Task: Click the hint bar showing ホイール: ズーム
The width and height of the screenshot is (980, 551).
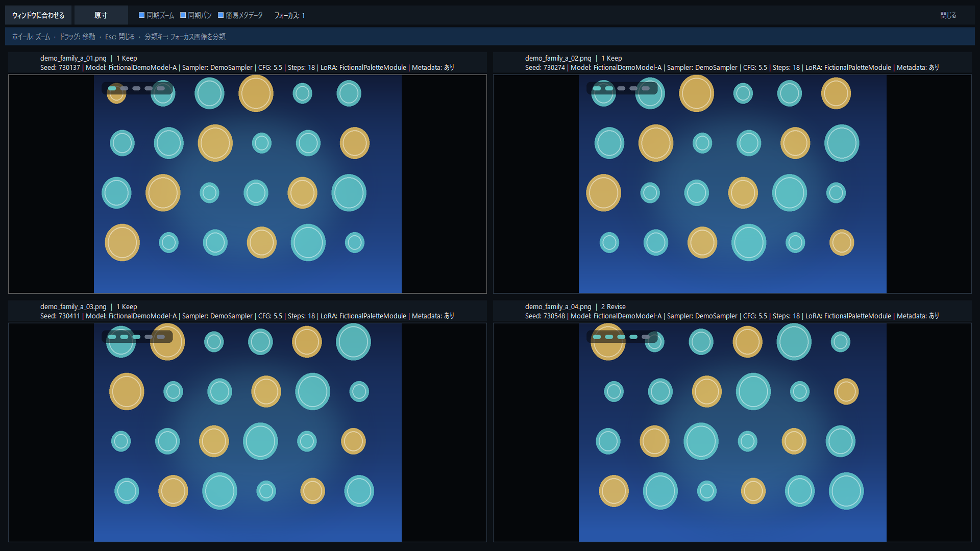Action: coord(490,37)
